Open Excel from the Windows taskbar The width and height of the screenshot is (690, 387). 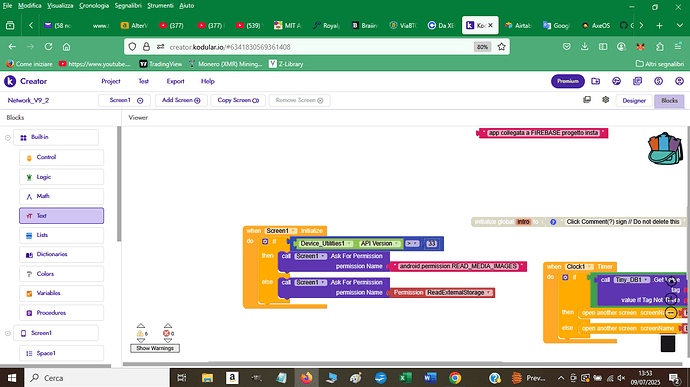click(x=405, y=378)
